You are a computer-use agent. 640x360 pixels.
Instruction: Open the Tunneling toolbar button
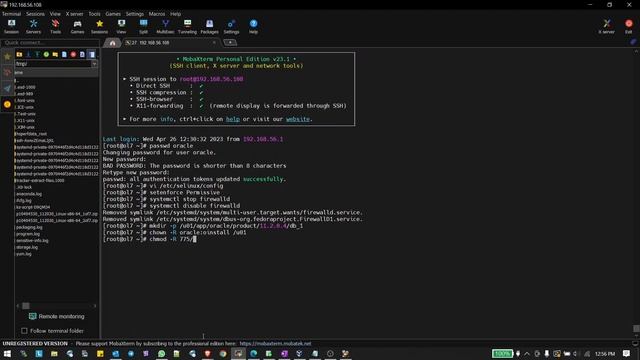tap(187, 27)
